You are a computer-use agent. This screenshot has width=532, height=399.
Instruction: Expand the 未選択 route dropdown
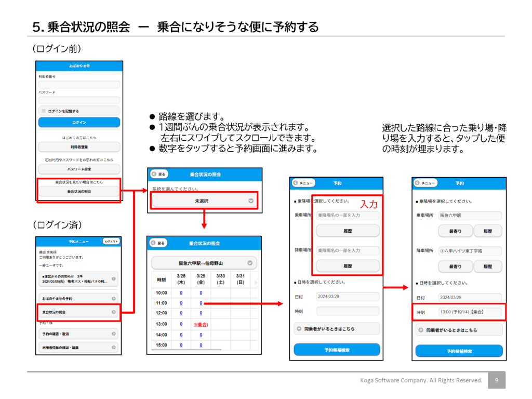tap(204, 201)
